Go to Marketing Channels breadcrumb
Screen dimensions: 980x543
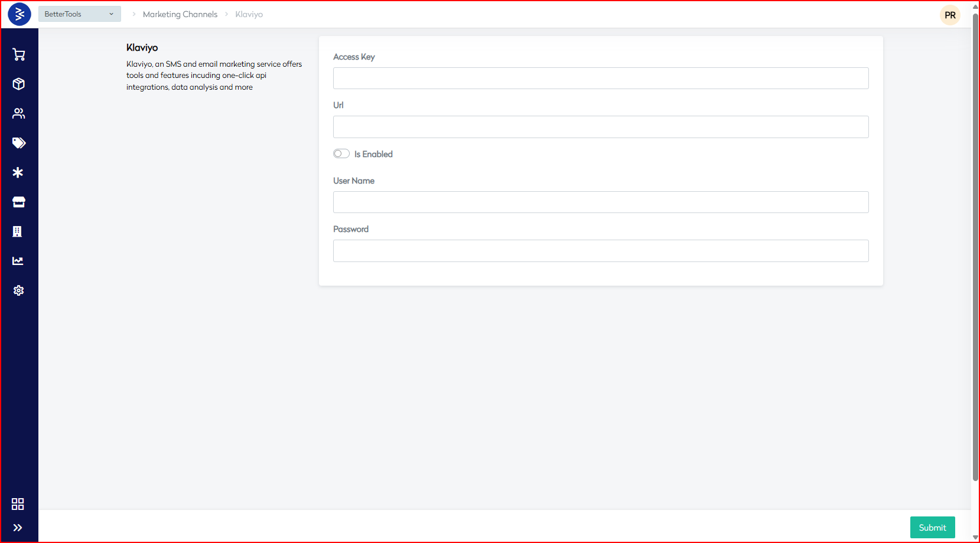click(x=180, y=14)
